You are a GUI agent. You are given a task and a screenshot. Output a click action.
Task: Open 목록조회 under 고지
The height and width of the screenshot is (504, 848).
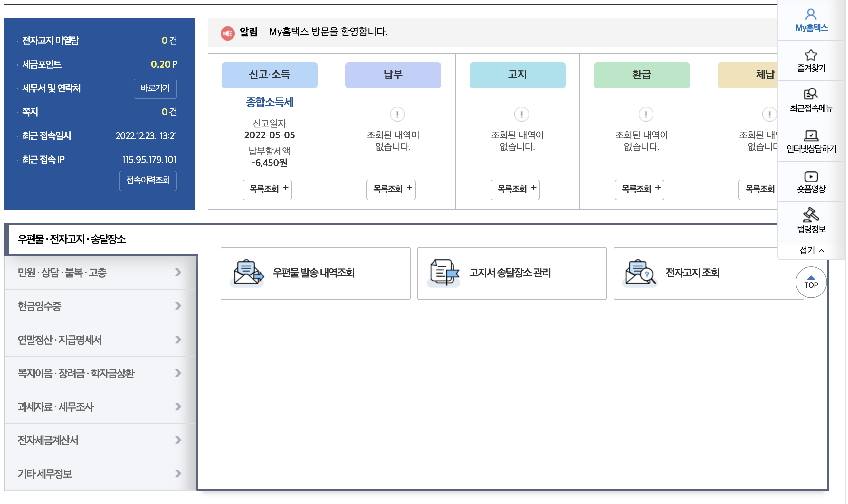point(515,190)
